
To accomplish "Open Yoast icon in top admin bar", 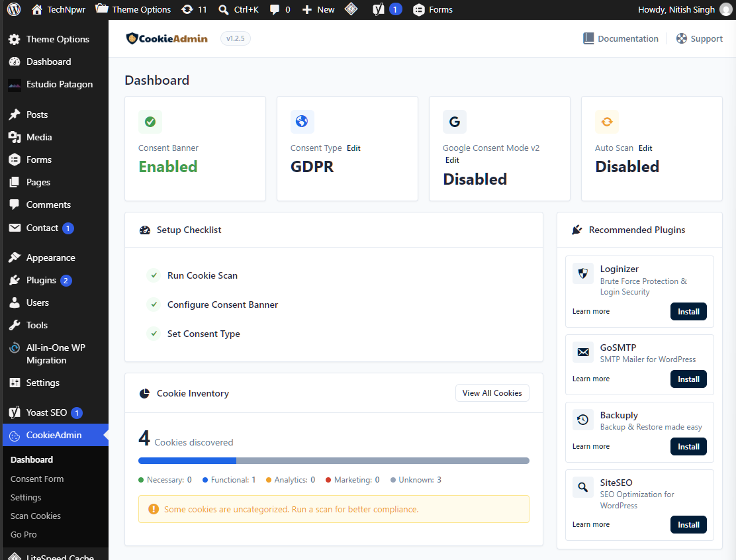I will point(387,9).
